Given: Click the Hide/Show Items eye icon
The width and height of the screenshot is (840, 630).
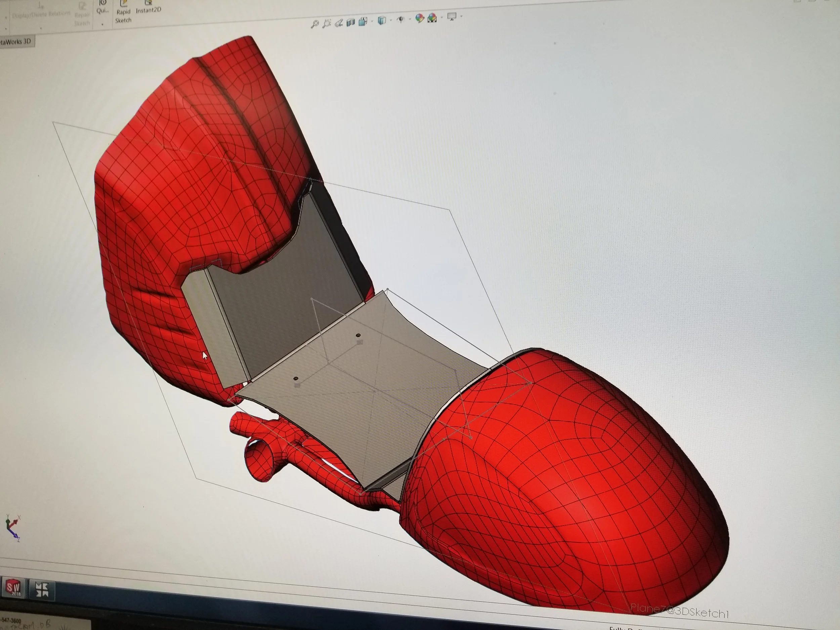Looking at the screenshot, I should (400, 19).
